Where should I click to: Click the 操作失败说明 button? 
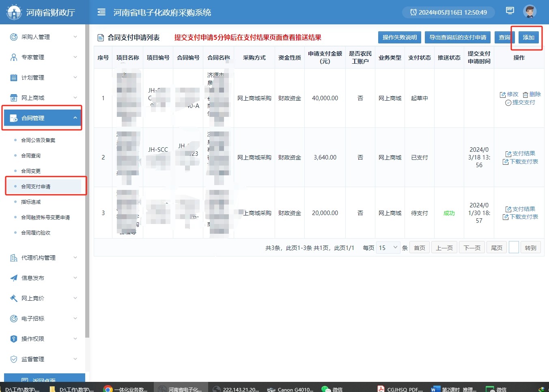(400, 37)
